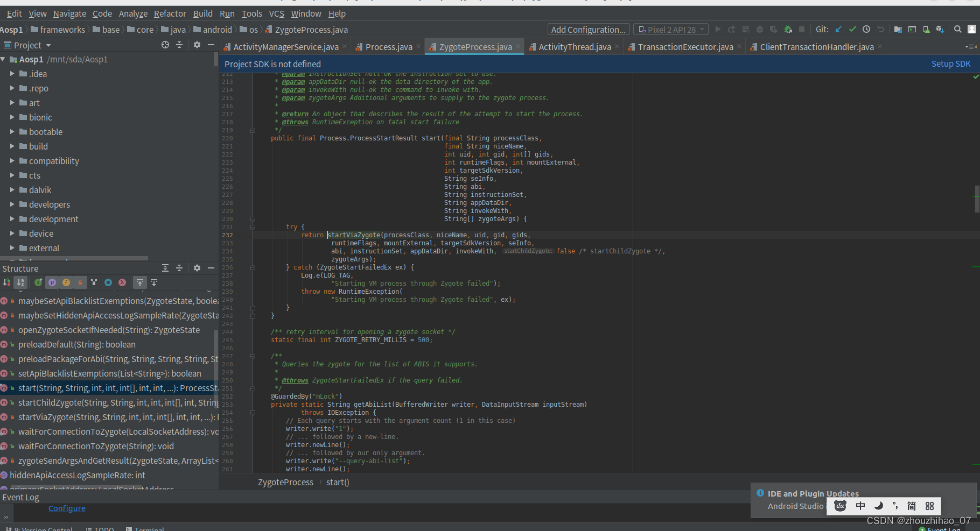
Task: Expand the developers folder node
Action: [12, 204]
